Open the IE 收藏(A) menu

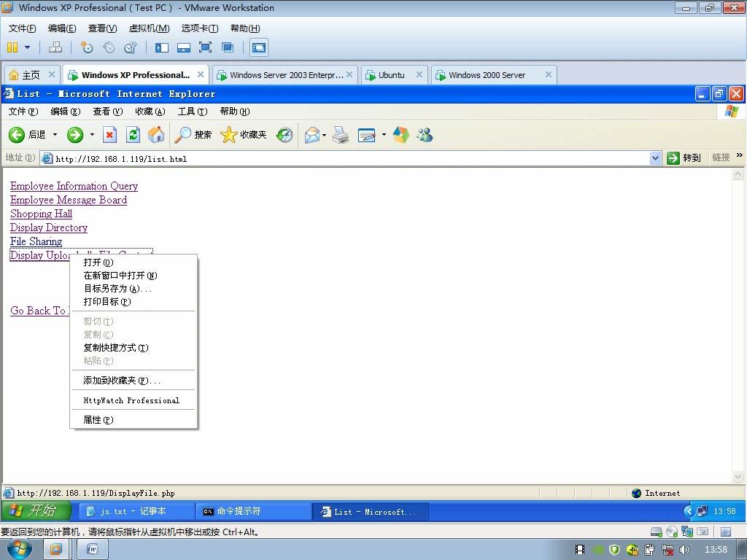tap(150, 112)
